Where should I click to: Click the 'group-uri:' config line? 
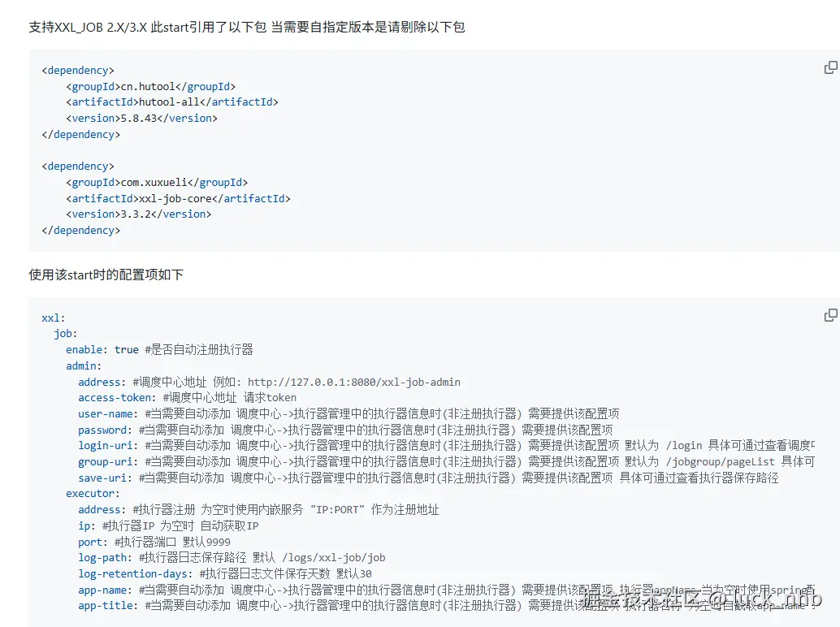tap(446, 461)
